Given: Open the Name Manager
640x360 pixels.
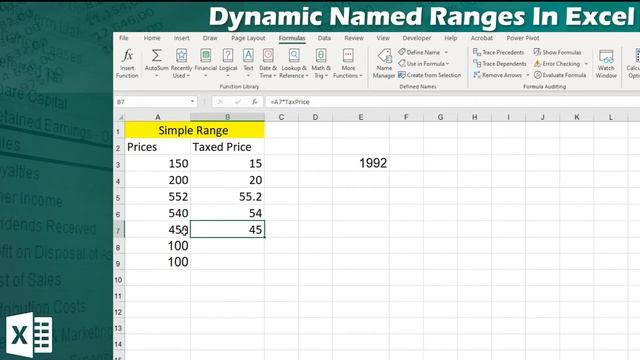Looking at the screenshot, I should click(384, 63).
